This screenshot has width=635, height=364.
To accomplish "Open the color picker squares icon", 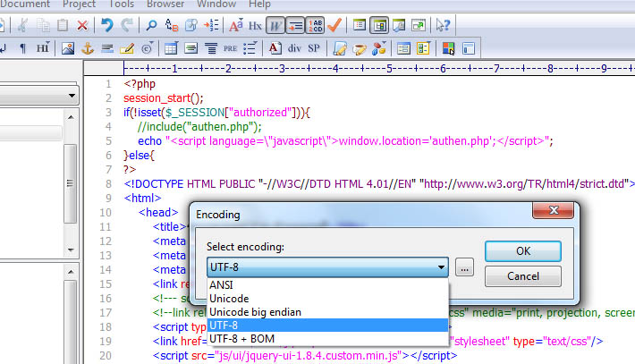I will 448,48.
